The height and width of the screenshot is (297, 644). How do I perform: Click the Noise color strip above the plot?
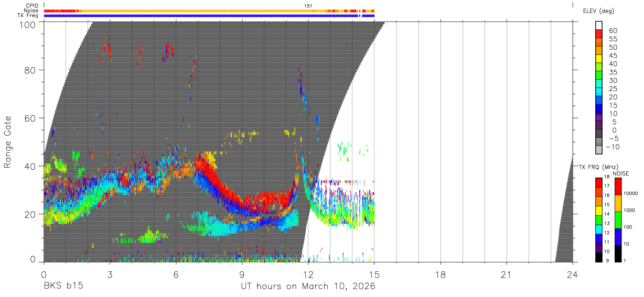coord(209,10)
